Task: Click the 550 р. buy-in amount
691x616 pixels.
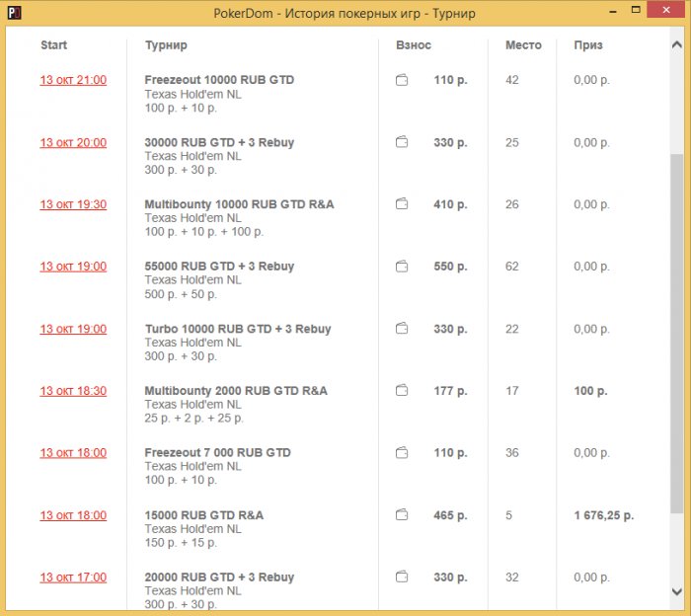Action: [x=450, y=267]
